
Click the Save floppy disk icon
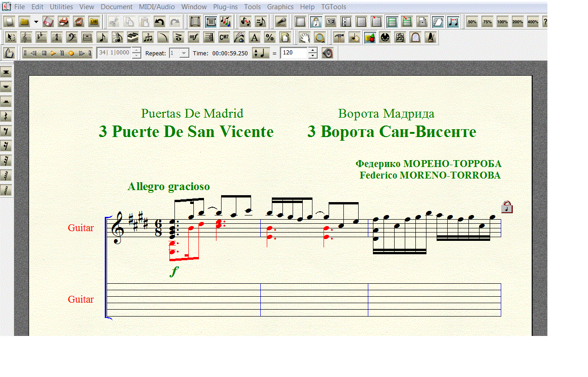[48, 22]
